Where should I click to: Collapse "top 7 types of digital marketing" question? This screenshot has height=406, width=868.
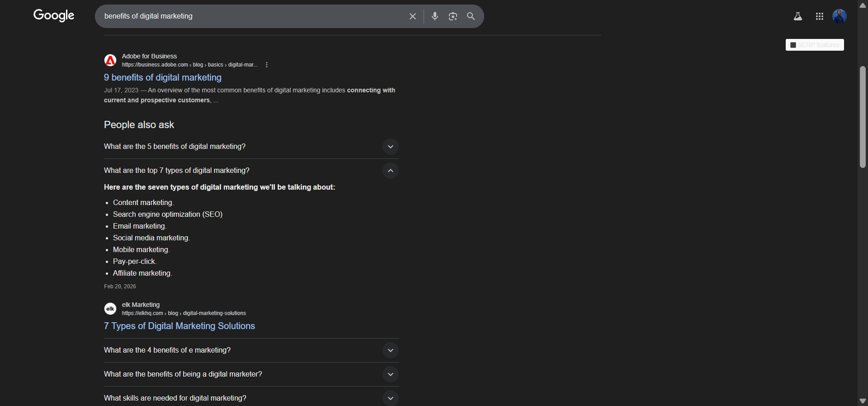pos(391,171)
